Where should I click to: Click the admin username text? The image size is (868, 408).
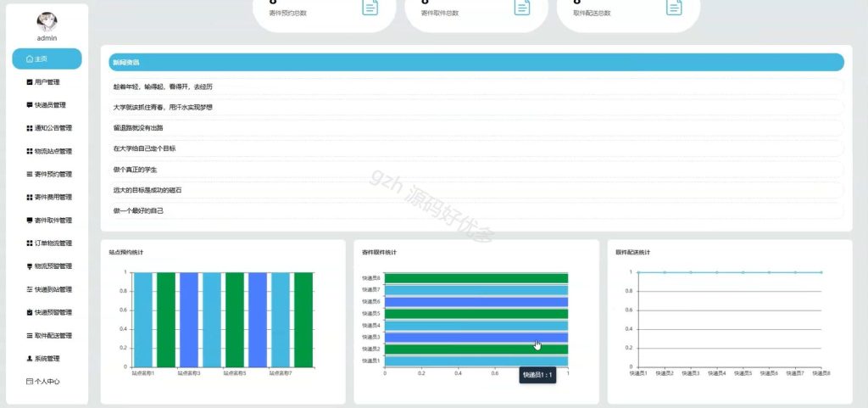click(47, 38)
